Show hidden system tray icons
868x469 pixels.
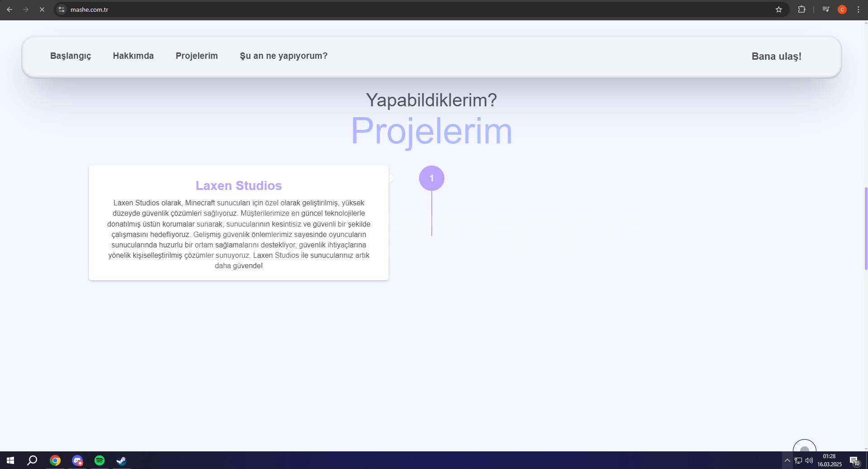point(787,460)
